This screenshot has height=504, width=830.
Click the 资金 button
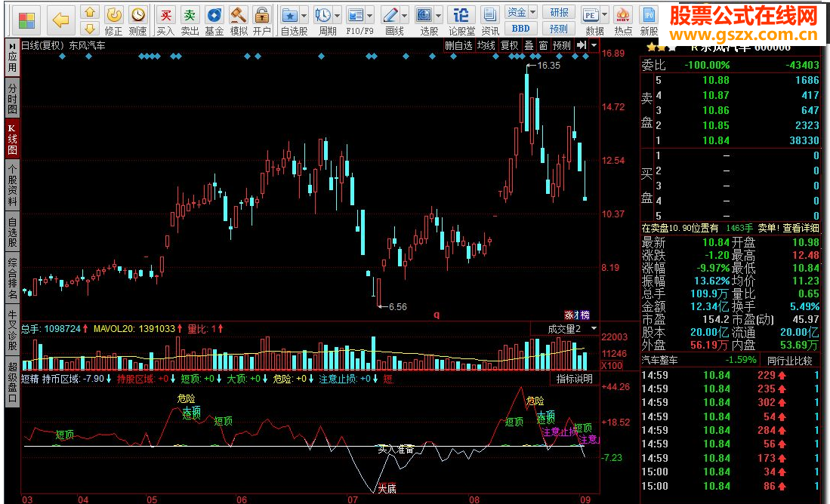pos(517,11)
